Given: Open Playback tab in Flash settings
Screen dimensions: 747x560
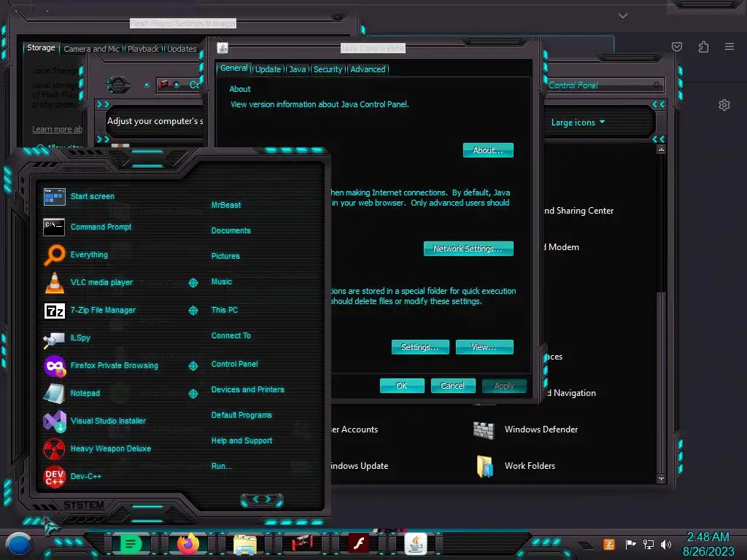Looking at the screenshot, I should 143,49.
